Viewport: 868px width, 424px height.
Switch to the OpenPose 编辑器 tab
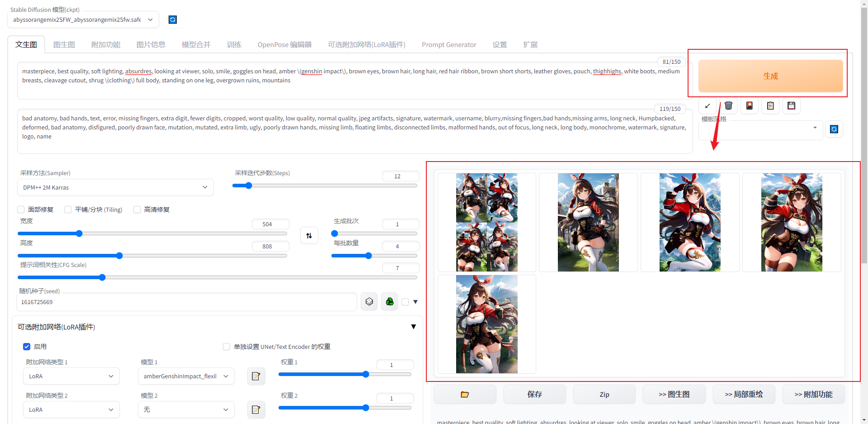(285, 45)
